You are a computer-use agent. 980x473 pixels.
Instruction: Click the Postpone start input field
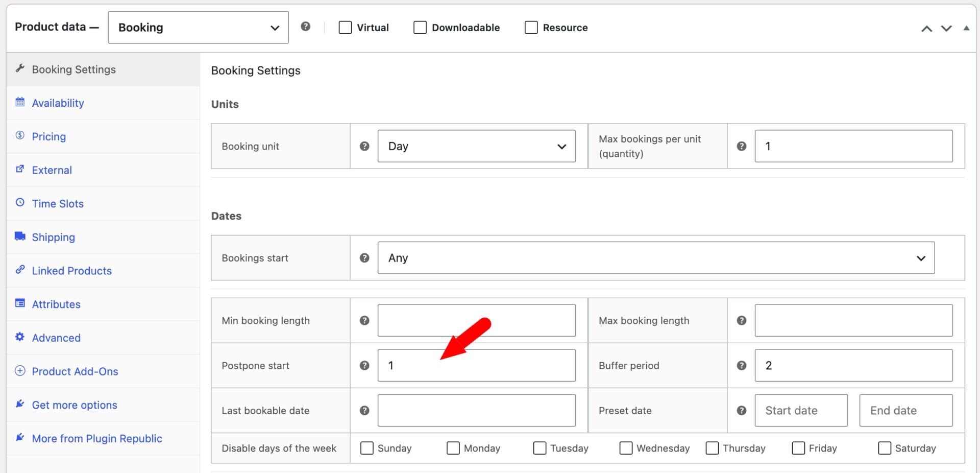click(476, 365)
